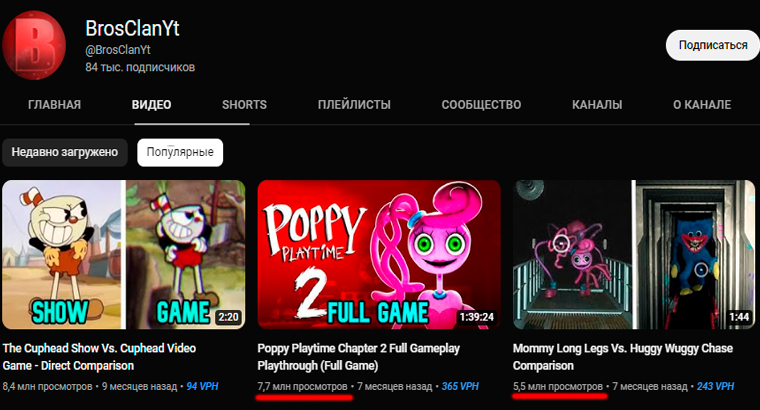Click the 84 тыс. подписчиков count
The width and height of the screenshot is (760, 410).
tap(140, 67)
